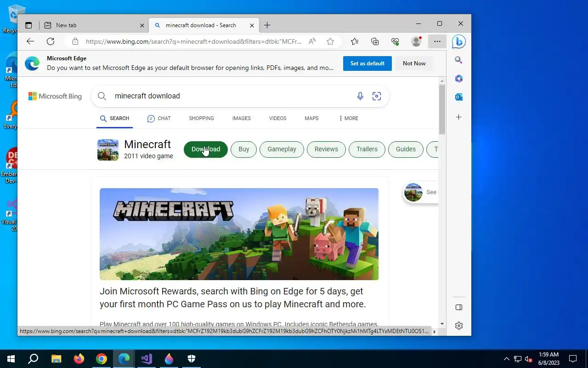Screen dimensions: 588x368
Task: Select the Buy filter chip
Action: [244, 149]
